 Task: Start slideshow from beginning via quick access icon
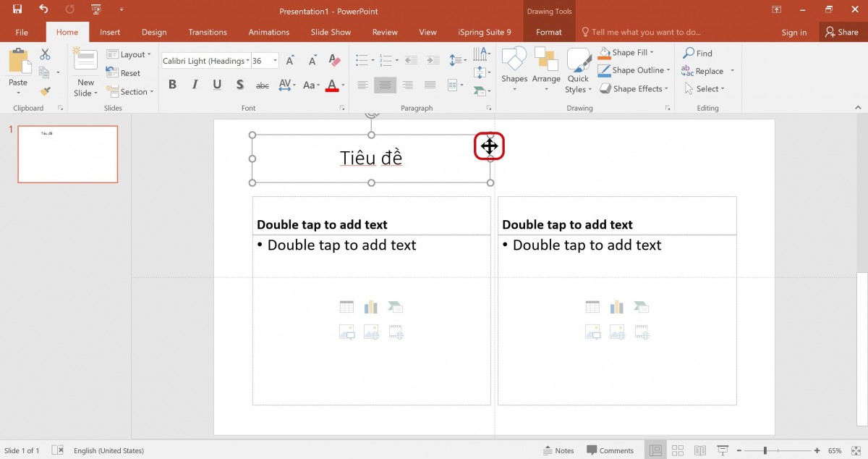(x=96, y=10)
